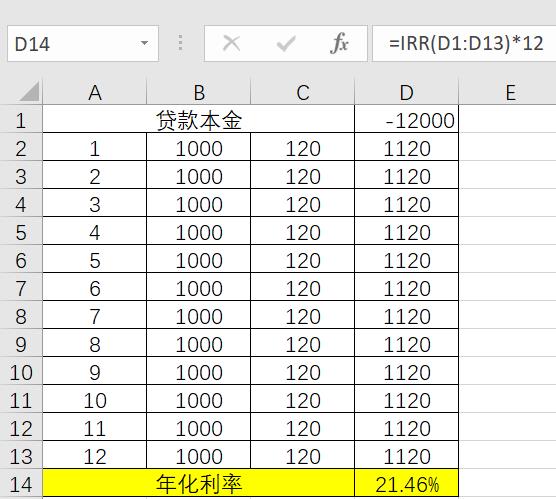Screen dimensions: 556x499
Task: Select column B header
Action: pyautogui.click(x=199, y=93)
